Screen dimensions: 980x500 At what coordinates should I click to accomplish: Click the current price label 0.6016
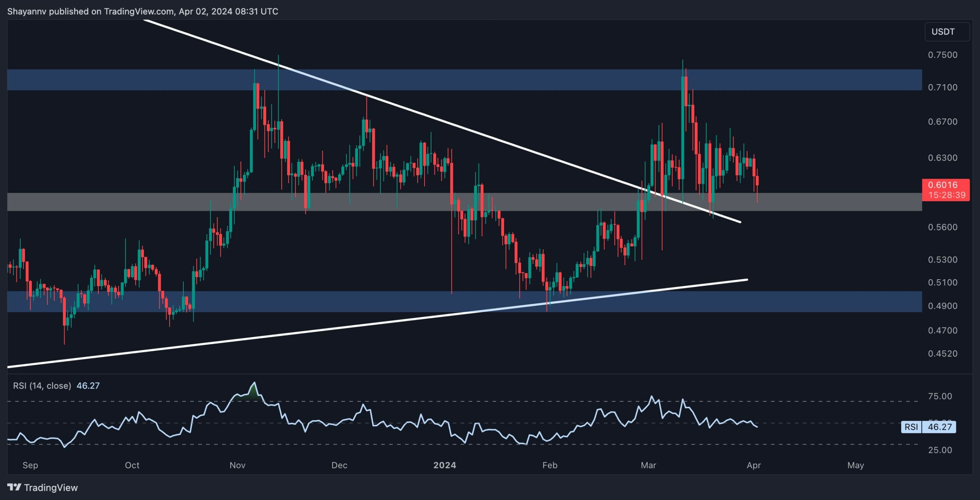(942, 185)
